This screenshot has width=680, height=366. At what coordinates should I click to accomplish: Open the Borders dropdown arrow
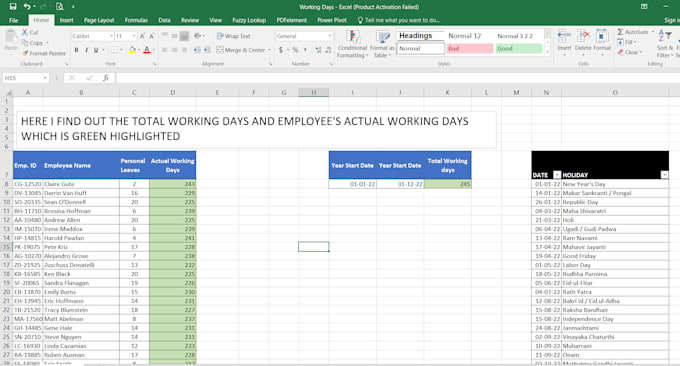(x=121, y=50)
